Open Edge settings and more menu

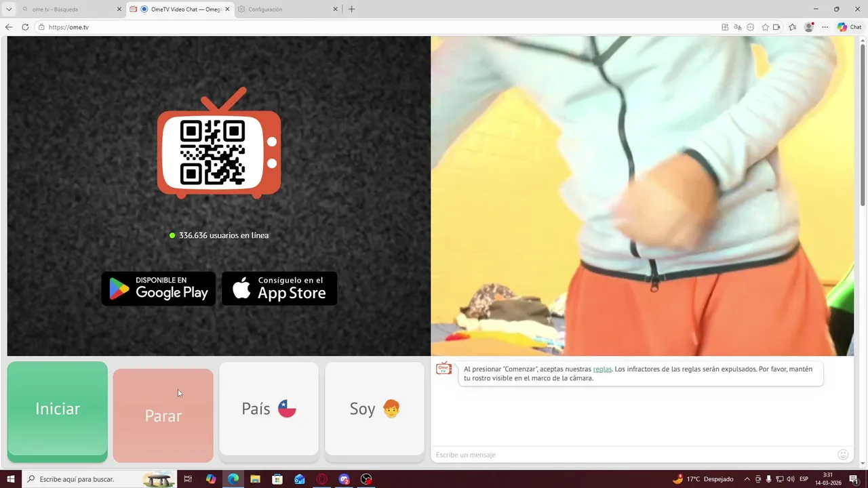coord(825,27)
